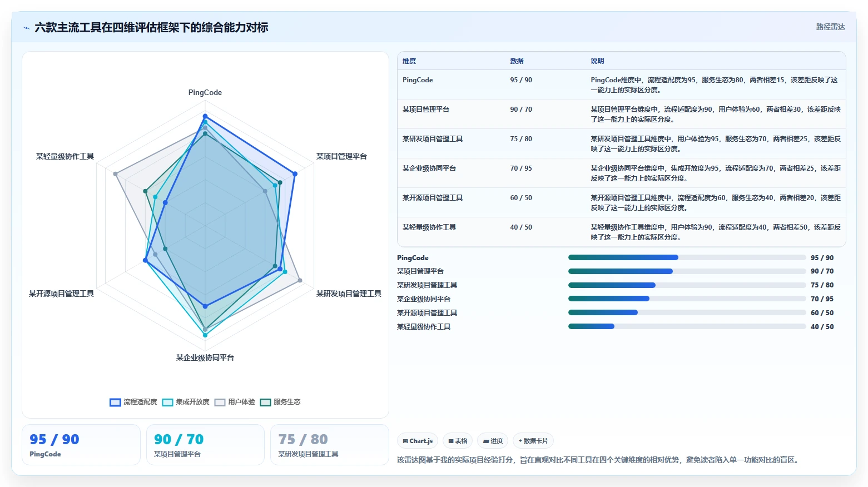Image resolution: width=868 pixels, height=487 pixels.
Task: Select the 90 / 70 某项目管理平台 data card
Action: pyautogui.click(x=205, y=445)
